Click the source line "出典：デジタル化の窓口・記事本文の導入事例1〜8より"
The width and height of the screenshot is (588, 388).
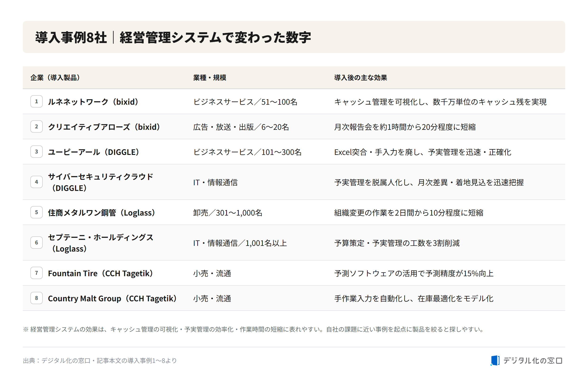(x=100, y=361)
